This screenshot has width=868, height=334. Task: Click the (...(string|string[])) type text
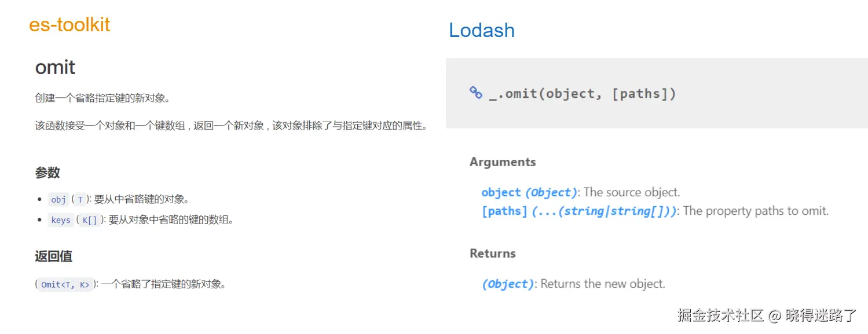604,211
